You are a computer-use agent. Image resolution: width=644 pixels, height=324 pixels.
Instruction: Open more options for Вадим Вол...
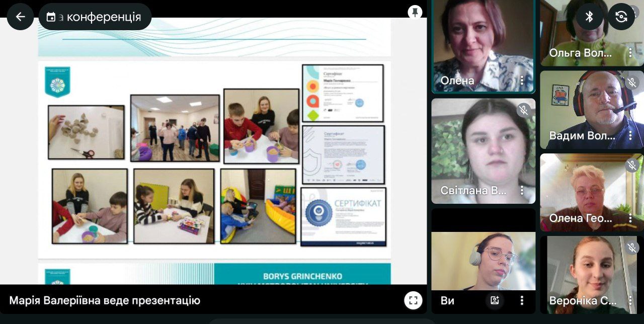(x=629, y=136)
